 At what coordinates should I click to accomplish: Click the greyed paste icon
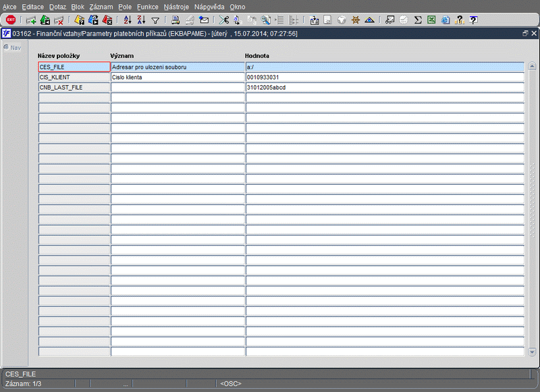pos(252,20)
